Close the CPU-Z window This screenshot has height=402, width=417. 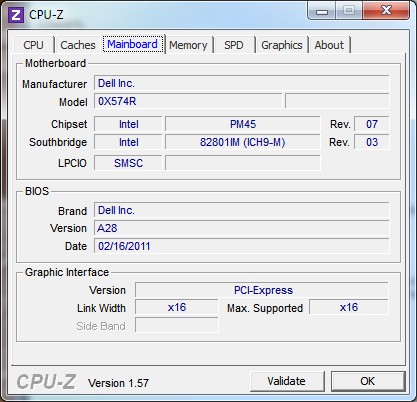386,10
